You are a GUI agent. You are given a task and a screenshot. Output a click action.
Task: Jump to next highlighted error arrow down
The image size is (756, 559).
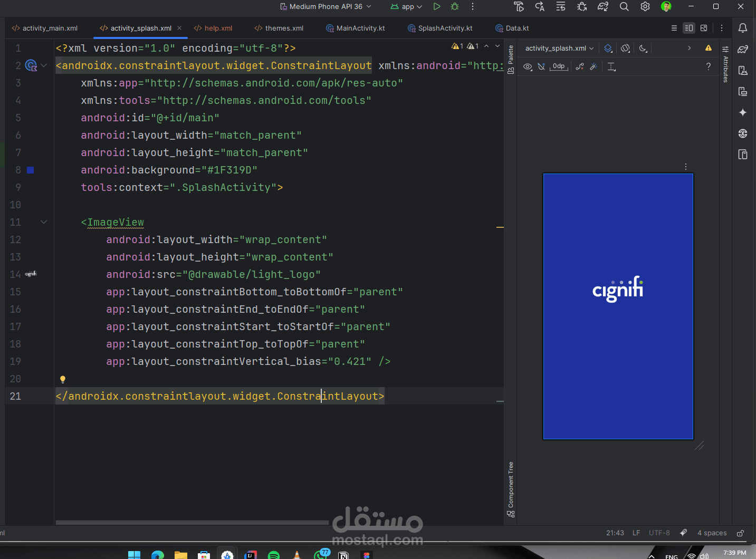point(497,46)
